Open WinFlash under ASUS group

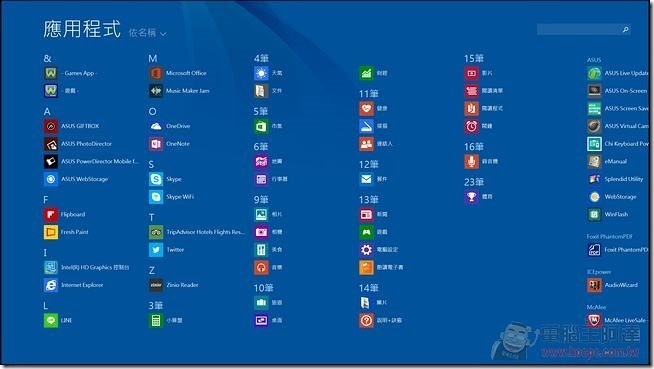(608, 214)
